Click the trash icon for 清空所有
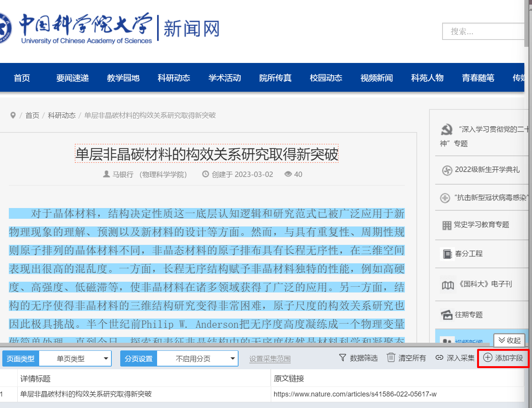 pyautogui.click(x=391, y=357)
